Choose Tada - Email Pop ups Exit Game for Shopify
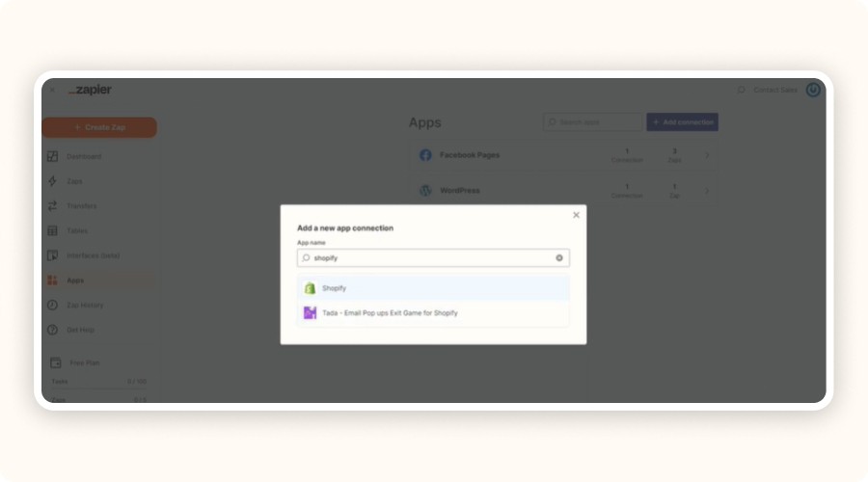The image size is (868, 482). [x=433, y=312]
